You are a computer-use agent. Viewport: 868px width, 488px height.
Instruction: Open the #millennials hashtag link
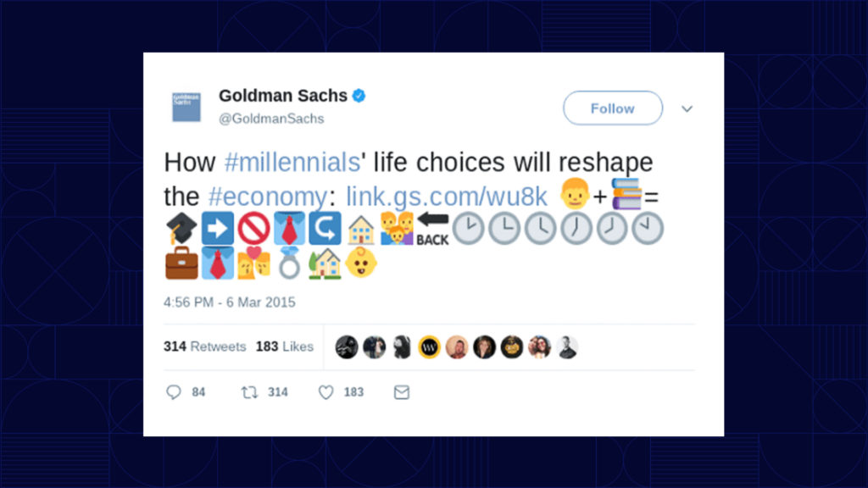click(292, 163)
